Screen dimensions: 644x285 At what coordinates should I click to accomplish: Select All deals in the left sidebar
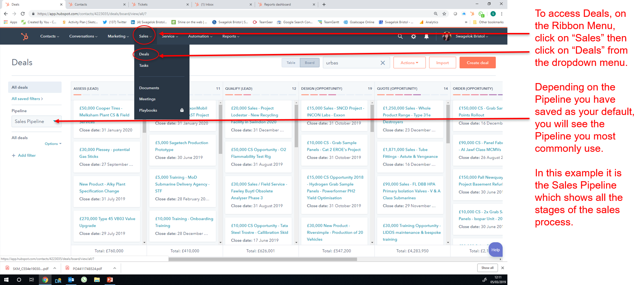click(x=35, y=87)
